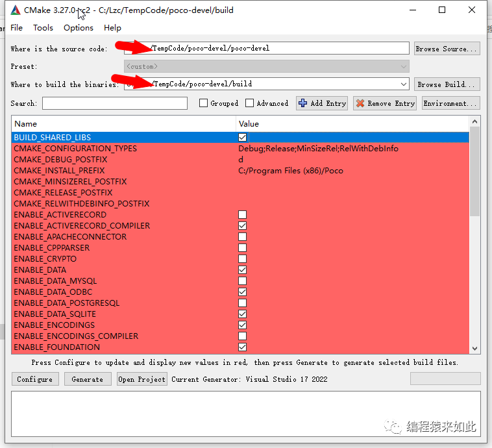Click the blue plus Add Entry icon
Viewport: 492px width, 448px height.
tap(302, 103)
